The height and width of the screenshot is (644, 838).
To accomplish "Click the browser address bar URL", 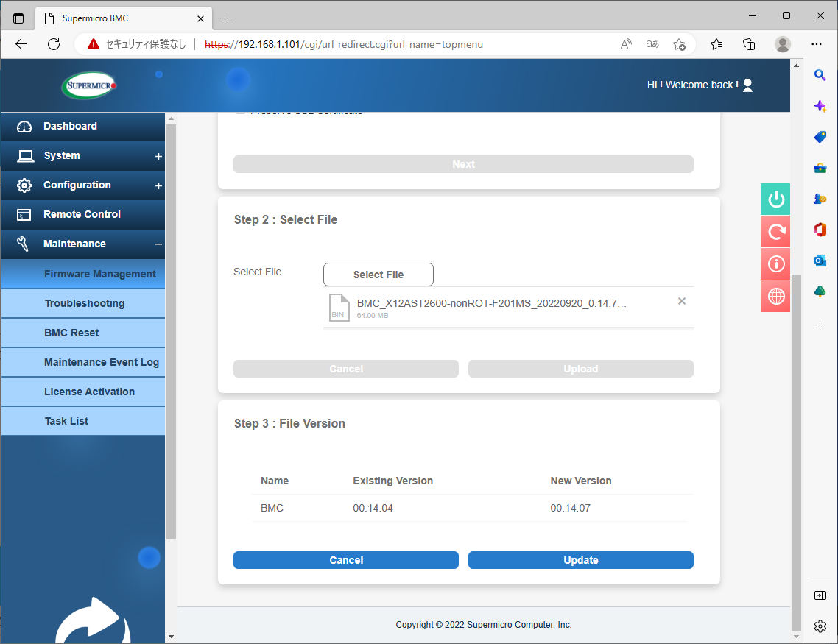I will (344, 44).
